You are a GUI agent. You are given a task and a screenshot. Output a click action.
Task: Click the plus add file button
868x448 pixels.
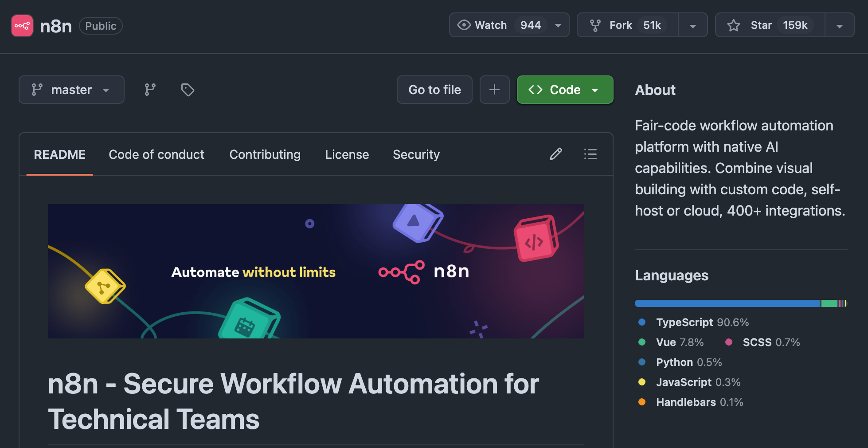pyautogui.click(x=495, y=90)
